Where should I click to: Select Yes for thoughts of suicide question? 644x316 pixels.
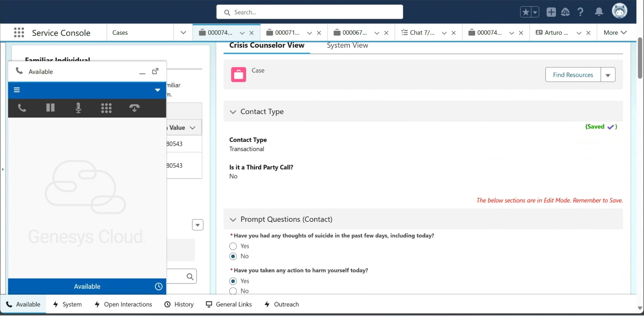233,246
